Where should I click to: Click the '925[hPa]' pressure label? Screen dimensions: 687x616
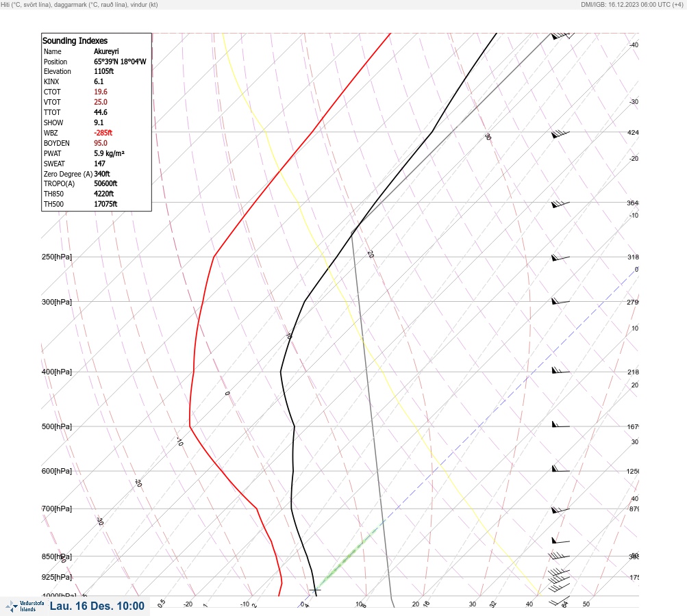pos(57,577)
